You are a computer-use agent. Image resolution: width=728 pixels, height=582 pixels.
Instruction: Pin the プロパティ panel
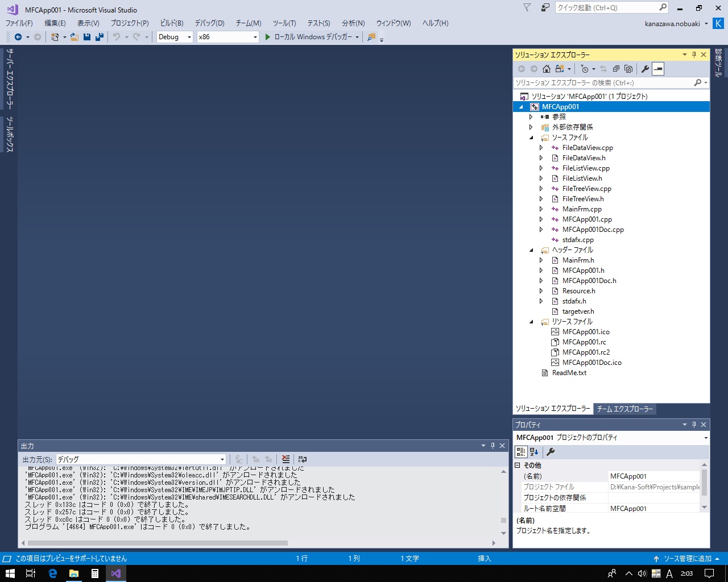coord(694,425)
